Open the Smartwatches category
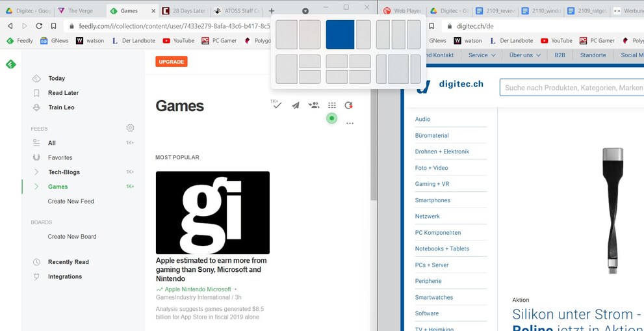This screenshot has width=644, height=331. pyautogui.click(x=434, y=297)
